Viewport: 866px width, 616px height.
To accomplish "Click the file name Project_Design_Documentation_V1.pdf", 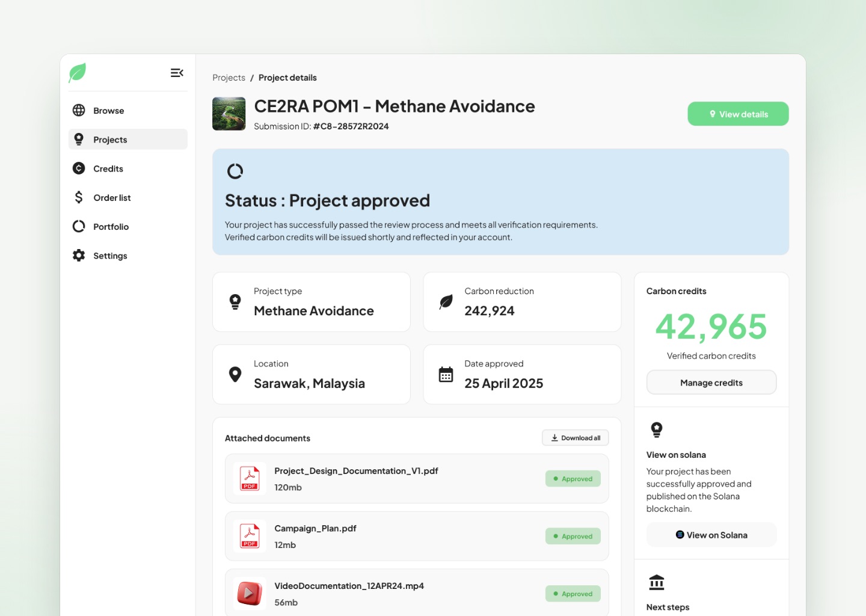I will coord(356,471).
